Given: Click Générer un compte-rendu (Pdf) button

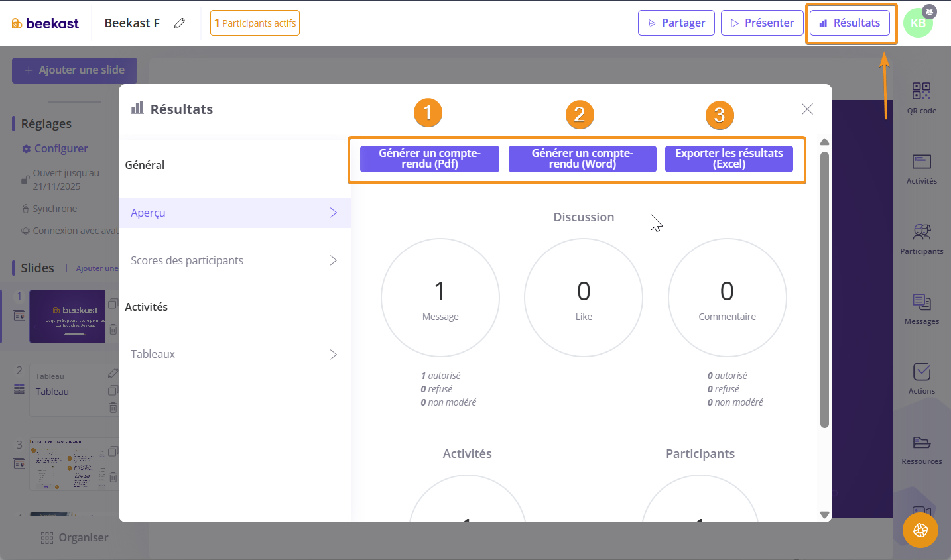Looking at the screenshot, I should pos(429,159).
